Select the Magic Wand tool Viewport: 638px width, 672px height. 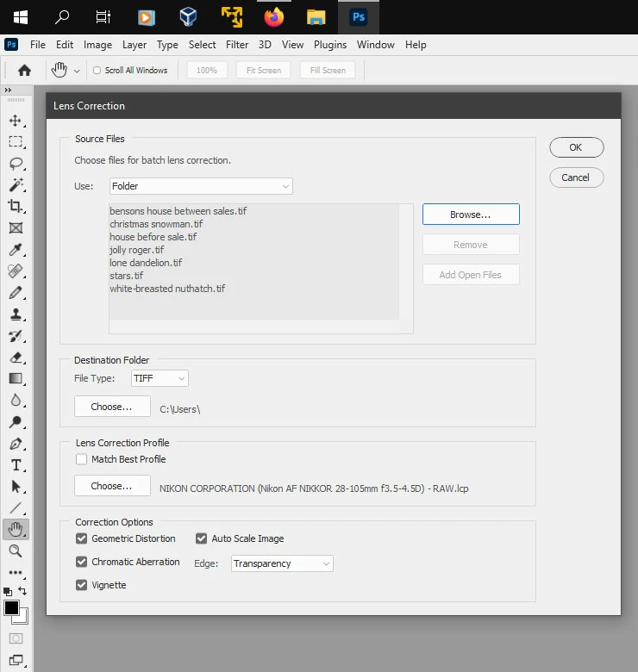tap(16, 184)
